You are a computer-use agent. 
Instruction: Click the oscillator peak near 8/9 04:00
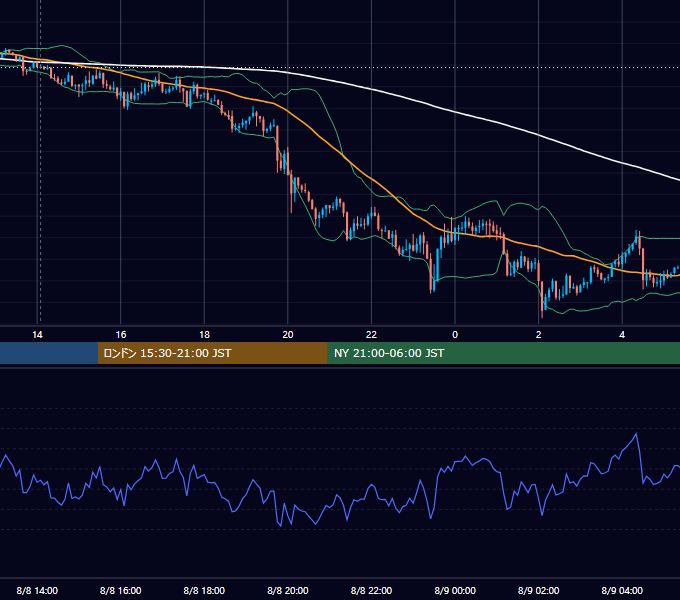tap(637, 434)
